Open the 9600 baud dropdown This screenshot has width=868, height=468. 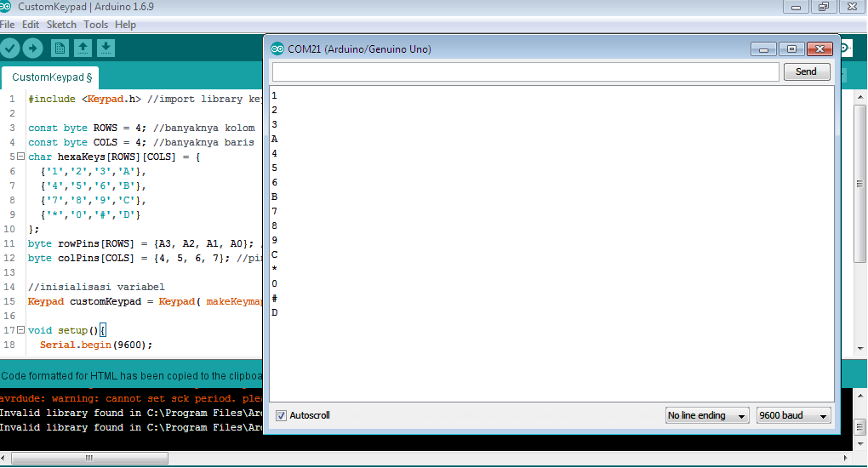(x=794, y=415)
